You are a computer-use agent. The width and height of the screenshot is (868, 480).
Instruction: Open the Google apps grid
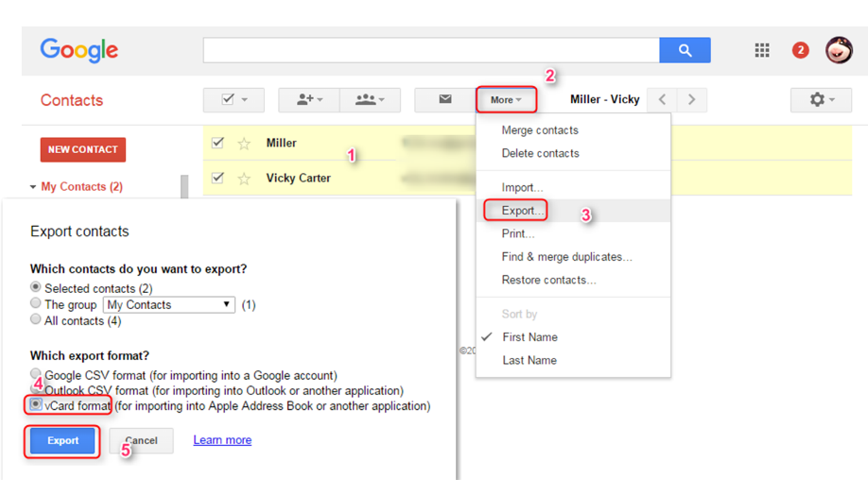762,50
